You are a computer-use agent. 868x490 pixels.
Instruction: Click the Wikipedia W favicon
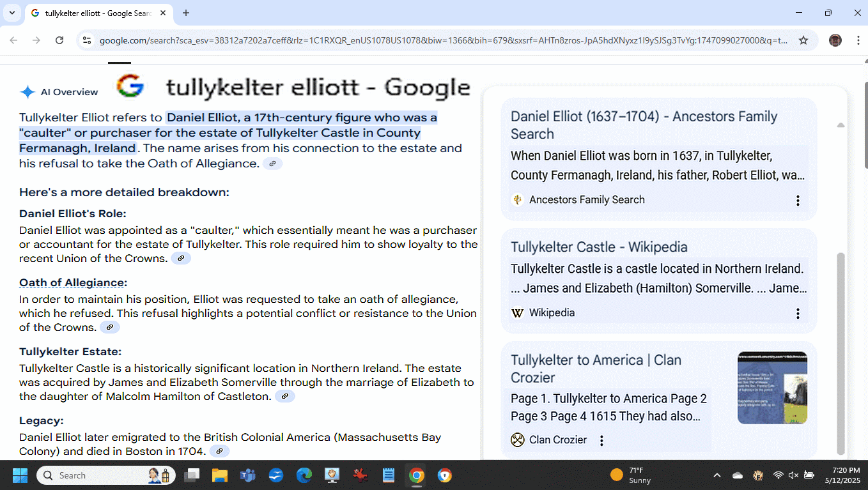(518, 313)
